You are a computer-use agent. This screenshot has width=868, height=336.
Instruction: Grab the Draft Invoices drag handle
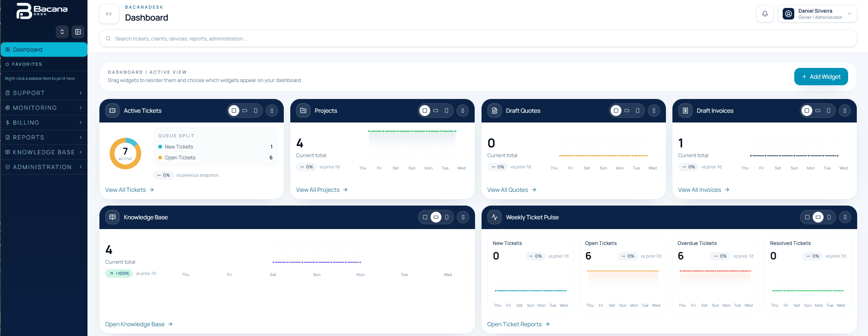click(845, 111)
